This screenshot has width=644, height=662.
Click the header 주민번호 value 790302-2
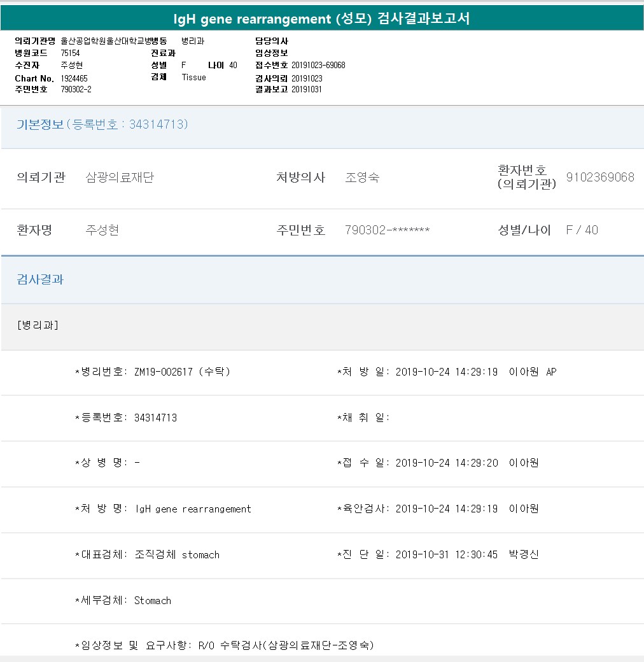(76, 90)
